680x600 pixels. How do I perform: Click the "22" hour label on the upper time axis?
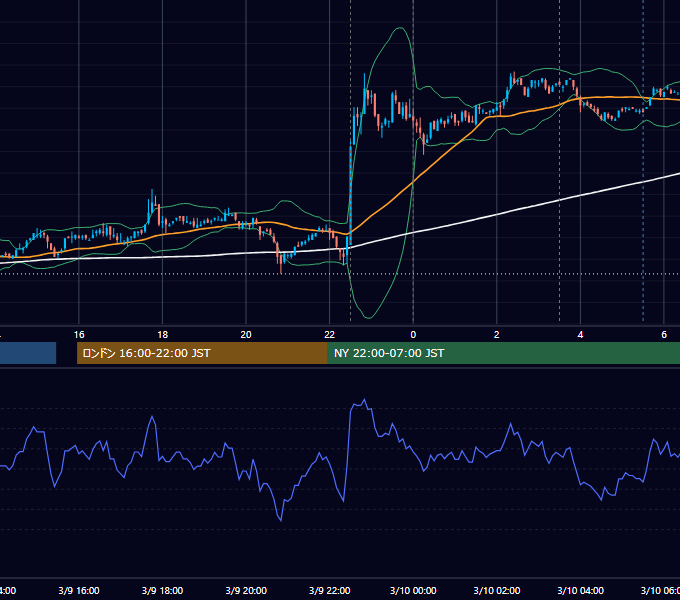click(x=330, y=335)
